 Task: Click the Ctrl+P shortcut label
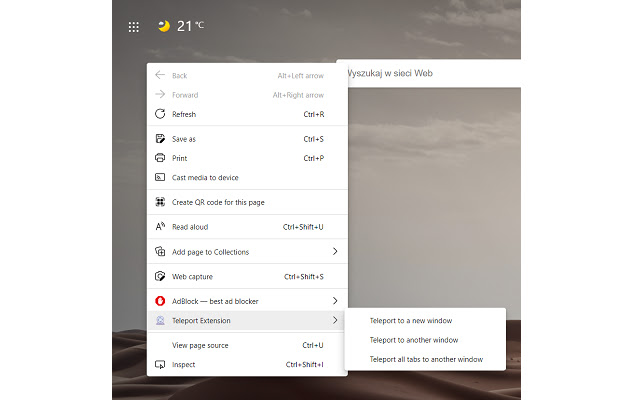tap(313, 158)
